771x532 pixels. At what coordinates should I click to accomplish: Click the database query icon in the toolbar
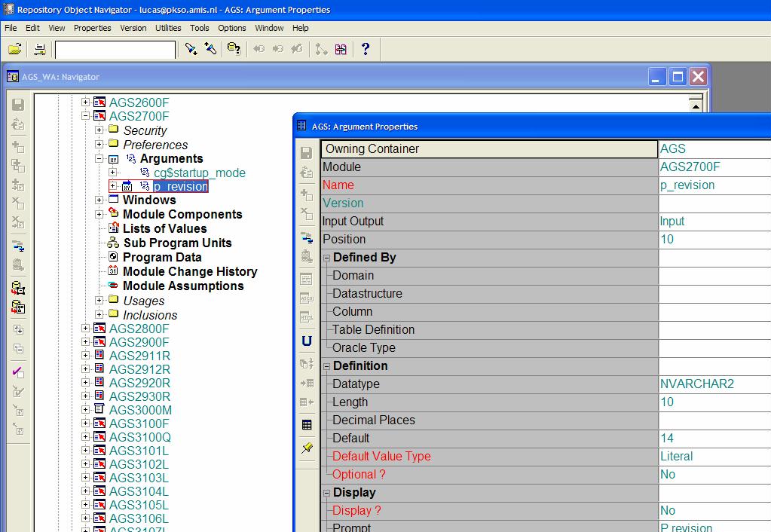click(234, 49)
